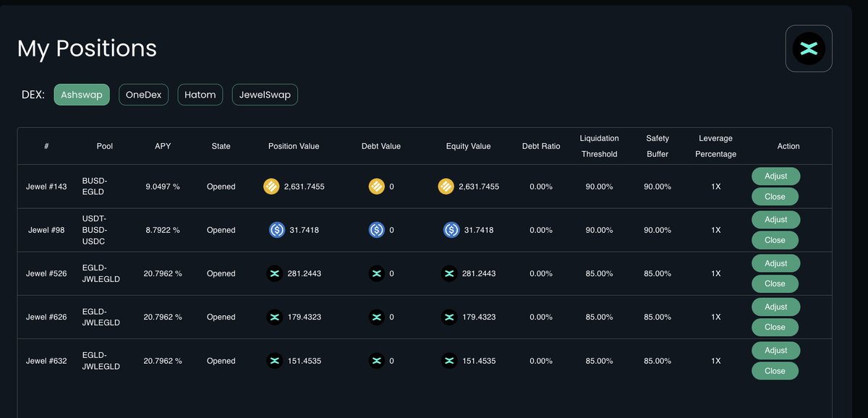Click EGLD icon in Jewel #632 Position Value
This screenshot has width=868, height=418.
point(274,360)
